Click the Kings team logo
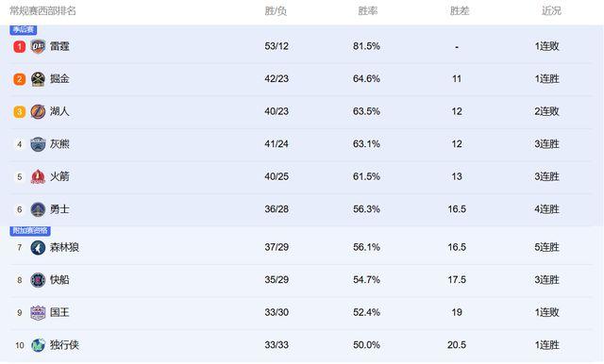This screenshot has height=364, width=604. (38, 312)
